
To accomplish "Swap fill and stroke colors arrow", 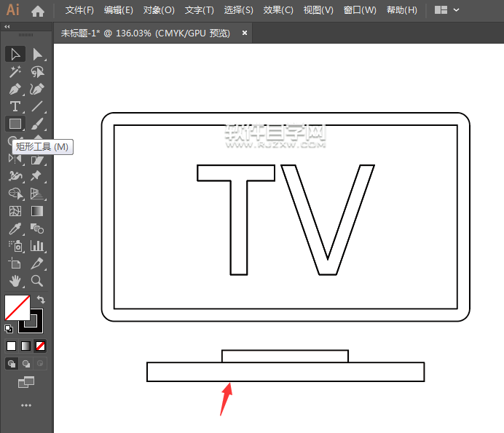I will click(42, 299).
